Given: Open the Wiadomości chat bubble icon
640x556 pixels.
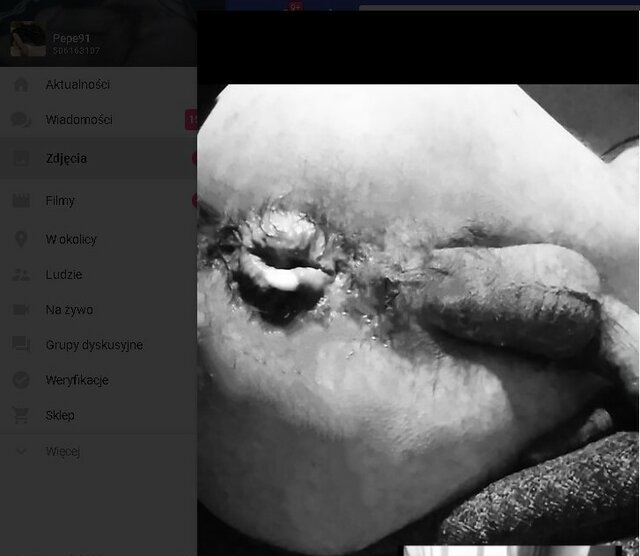Looking at the screenshot, I should click(20, 120).
